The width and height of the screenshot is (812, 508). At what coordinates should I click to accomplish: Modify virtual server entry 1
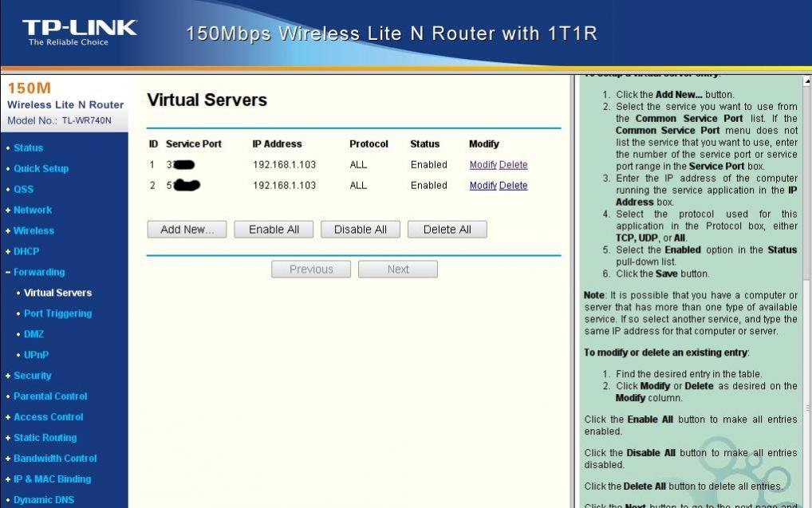pyautogui.click(x=483, y=165)
